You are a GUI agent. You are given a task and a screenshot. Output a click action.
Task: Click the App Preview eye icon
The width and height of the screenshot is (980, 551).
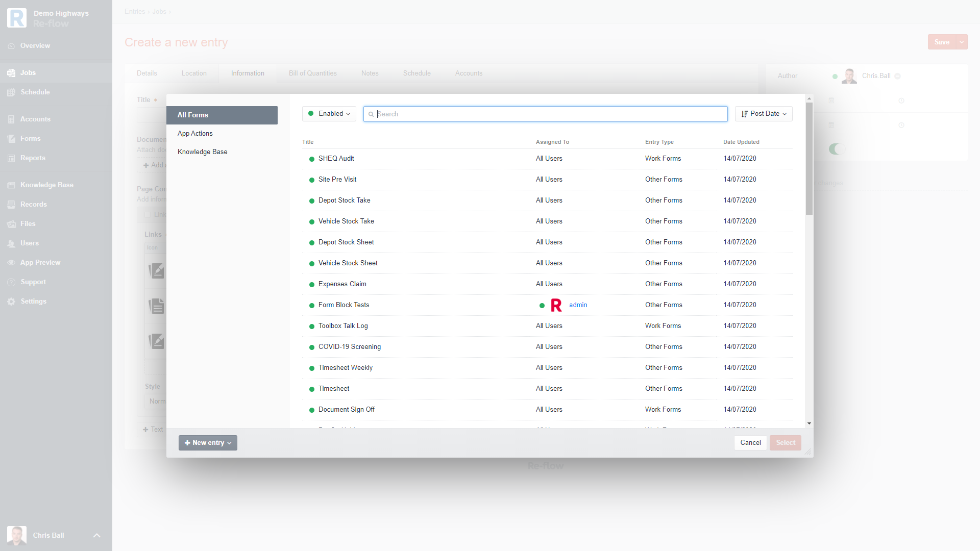click(11, 263)
